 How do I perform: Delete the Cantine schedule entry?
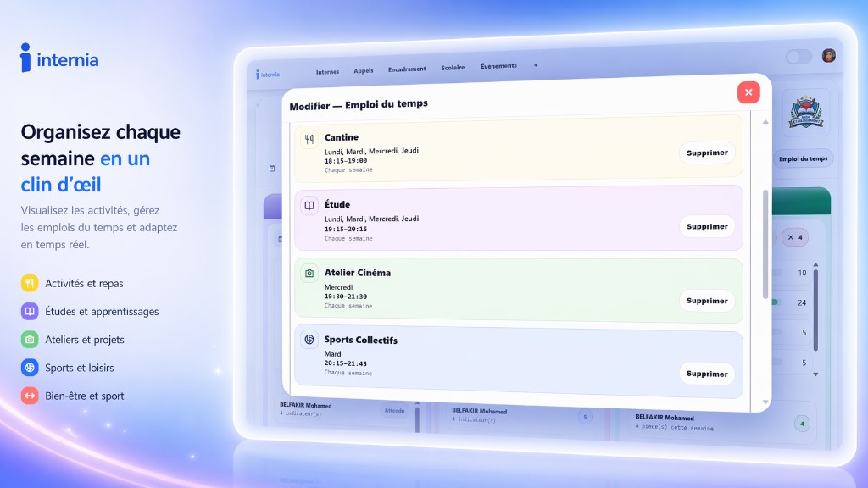(707, 152)
